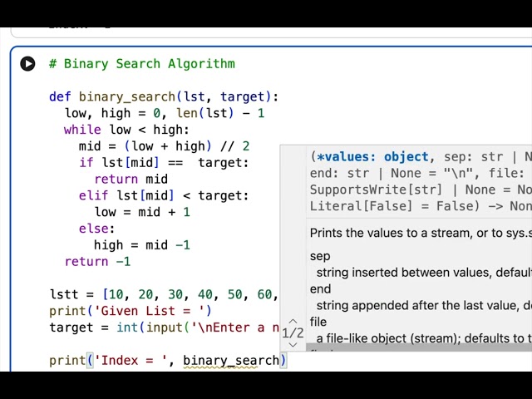The image size is (532, 399).
Task: Click the '*values: object' parameter in tooltip
Action: (372, 157)
